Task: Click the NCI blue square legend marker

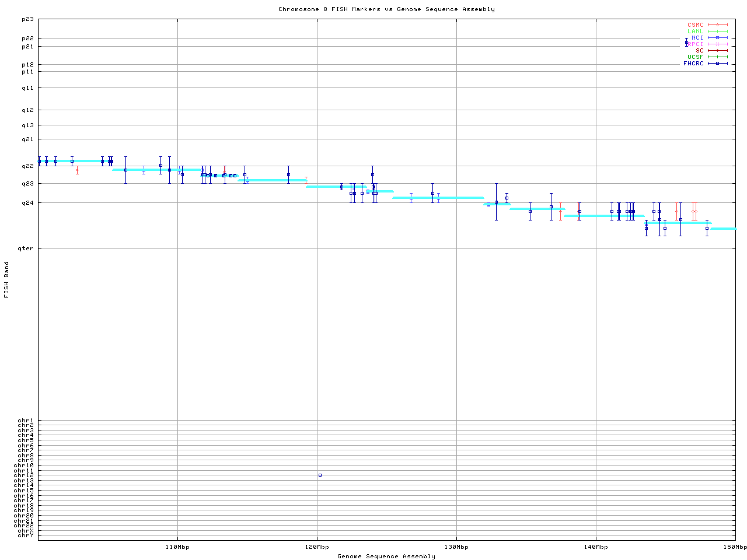Action: click(x=717, y=38)
